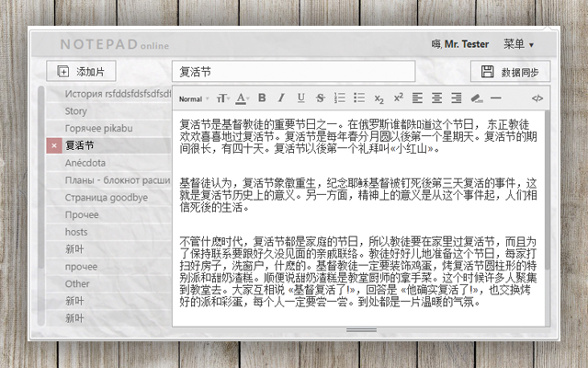
Task: Click the eraser clear-formatting icon
Action: [x=476, y=98]
